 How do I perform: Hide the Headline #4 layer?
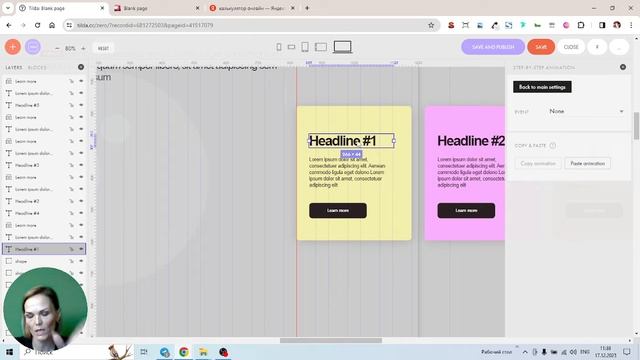81,213
